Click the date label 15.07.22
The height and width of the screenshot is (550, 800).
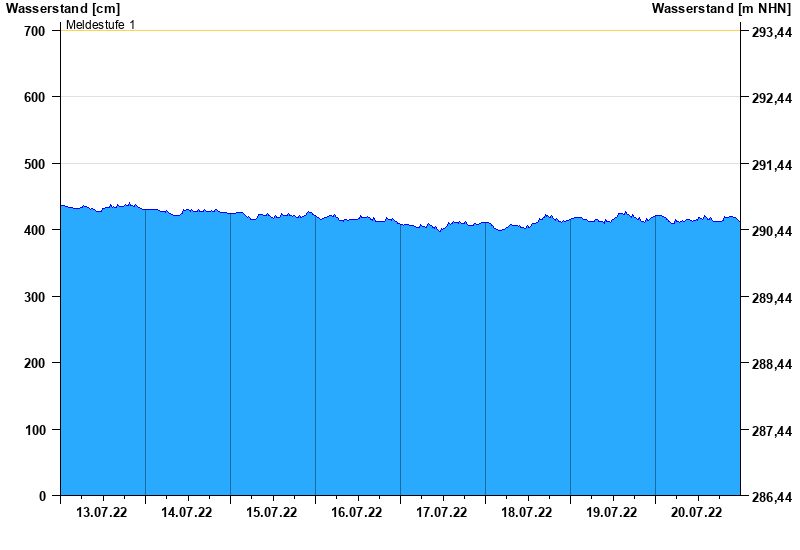point(271,512)
